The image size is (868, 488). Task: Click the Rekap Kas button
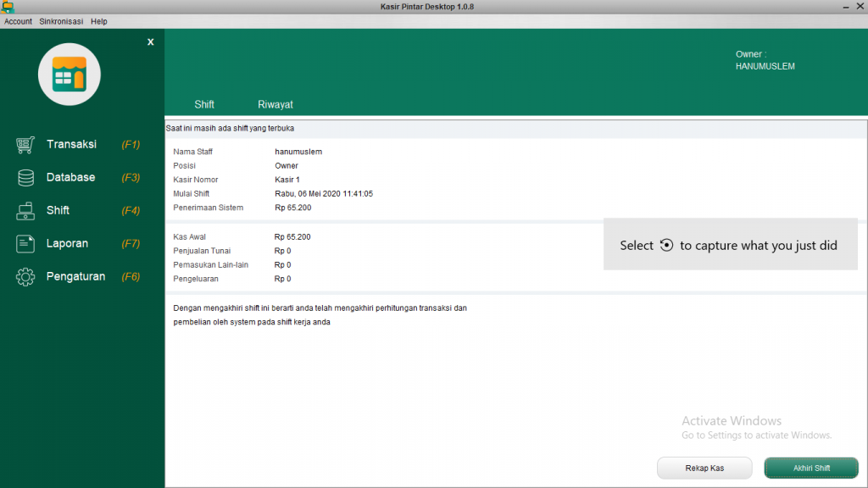click(x=704, y=468)
